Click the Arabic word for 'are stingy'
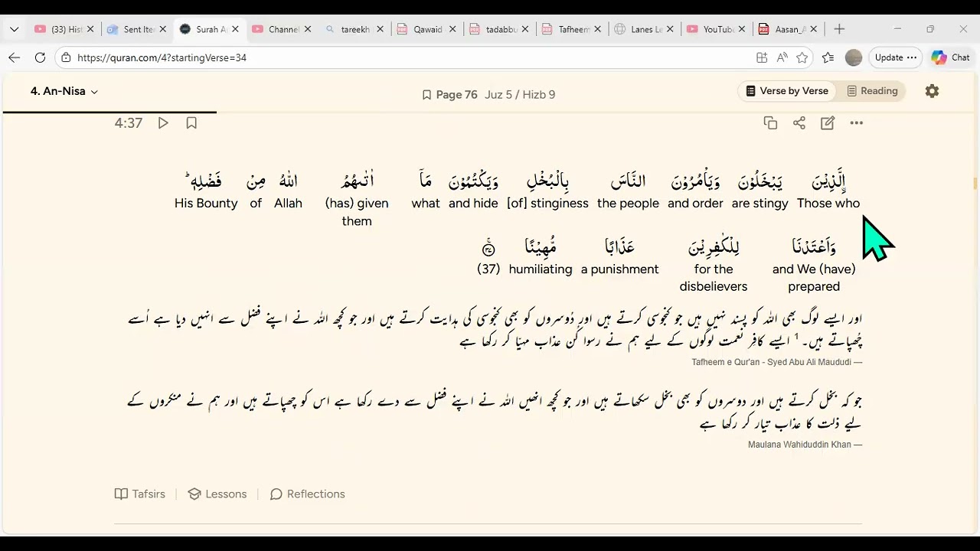 759,181
